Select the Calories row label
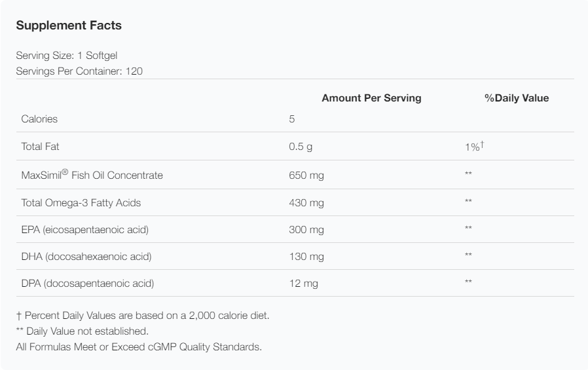Image resolution: width=588 pixels, height=370 pixels. [39, 119]
